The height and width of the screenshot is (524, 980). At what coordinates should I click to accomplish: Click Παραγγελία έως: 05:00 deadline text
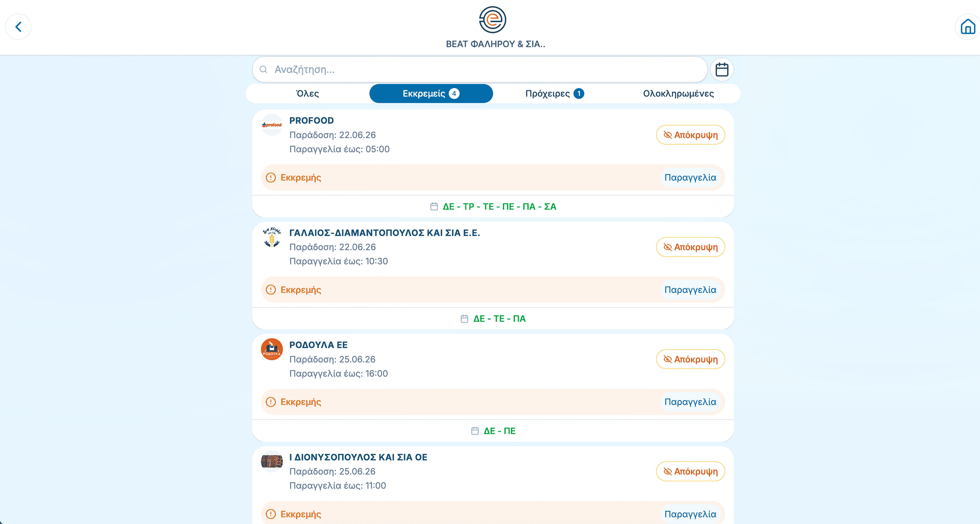point(339,149)
